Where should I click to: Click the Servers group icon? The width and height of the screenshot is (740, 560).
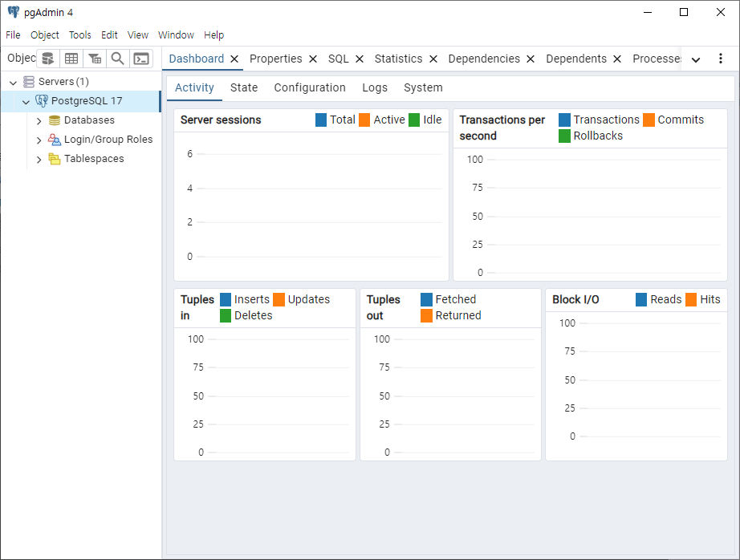[x=29, y=82]
